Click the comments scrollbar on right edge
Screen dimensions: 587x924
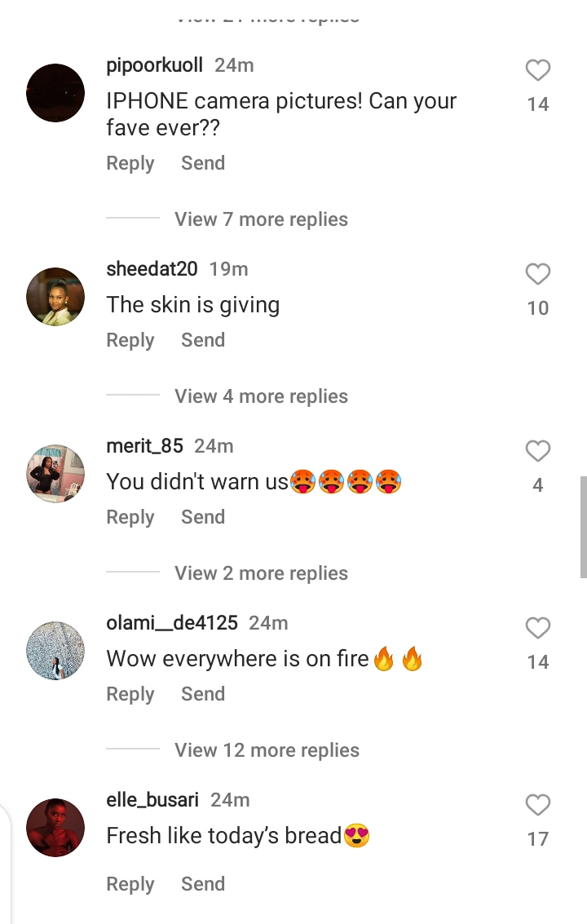point(583,527)
